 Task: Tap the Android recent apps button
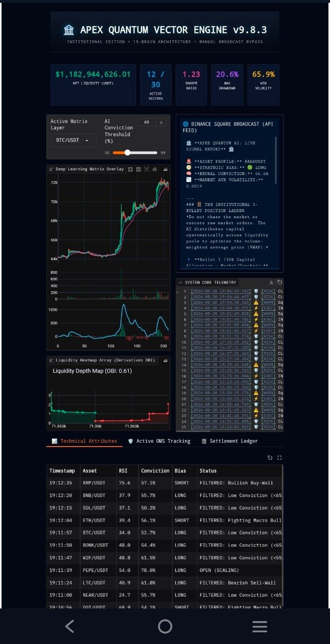259,626
